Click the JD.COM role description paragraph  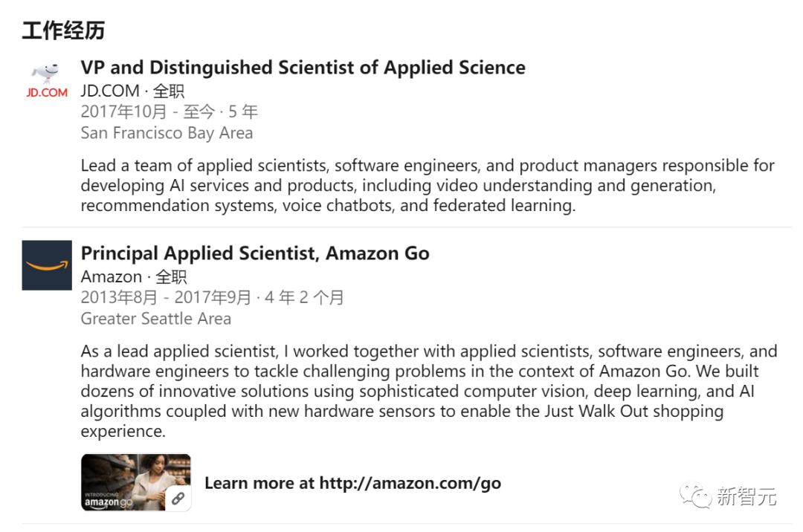click(x=428, y=186)
